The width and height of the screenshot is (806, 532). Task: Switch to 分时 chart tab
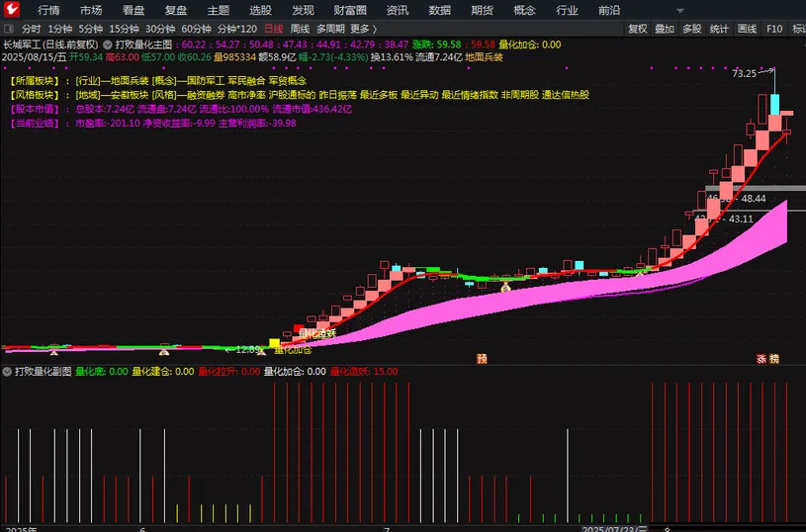coord(32,29)
